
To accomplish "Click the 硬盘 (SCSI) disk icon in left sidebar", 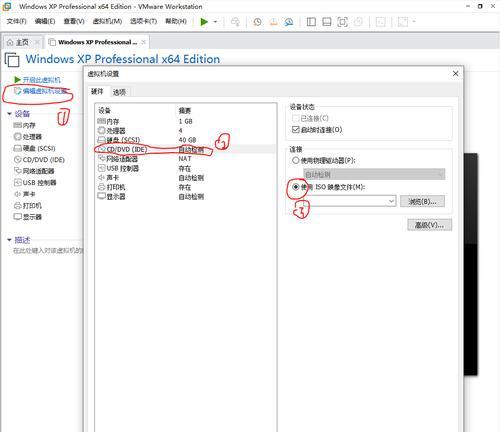I will (x=17, y=148).
